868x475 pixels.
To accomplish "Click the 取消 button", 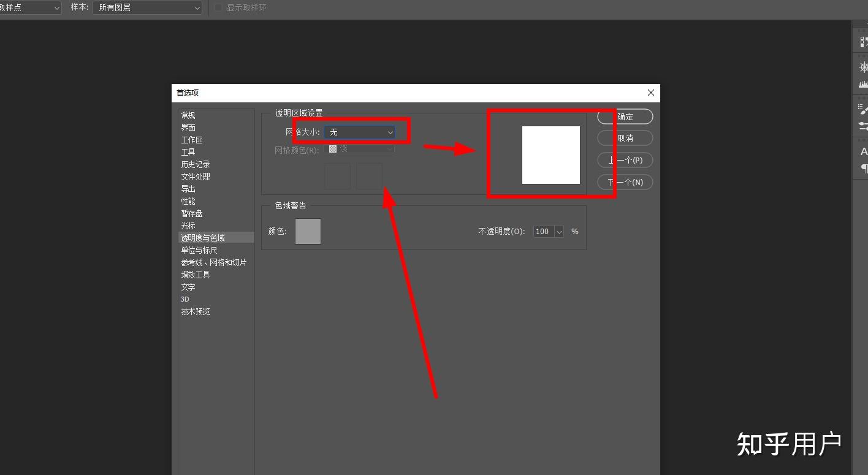I will click(625, 138).
